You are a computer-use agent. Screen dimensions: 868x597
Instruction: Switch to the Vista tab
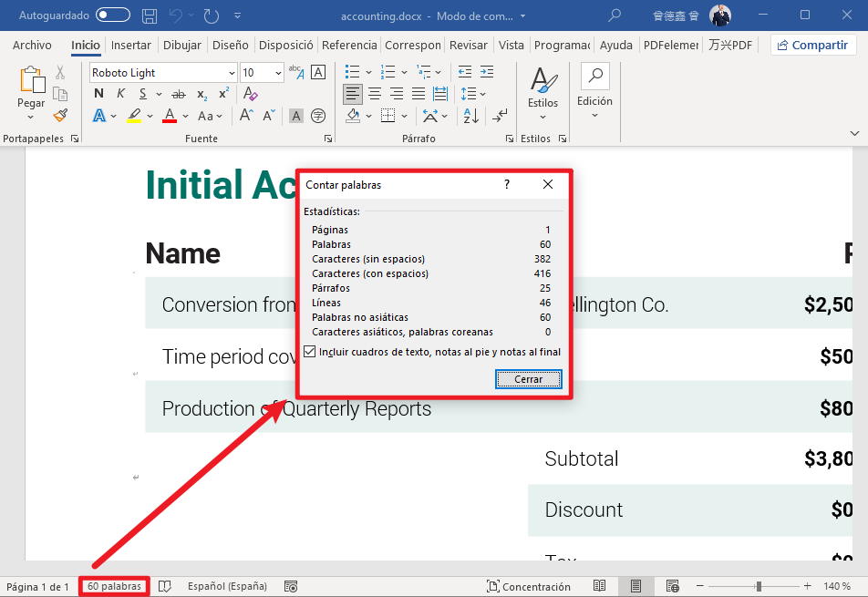(511, 46)
